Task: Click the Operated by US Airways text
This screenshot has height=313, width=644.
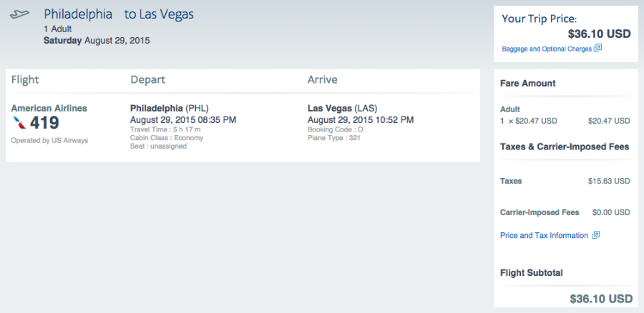Action: 49,140
